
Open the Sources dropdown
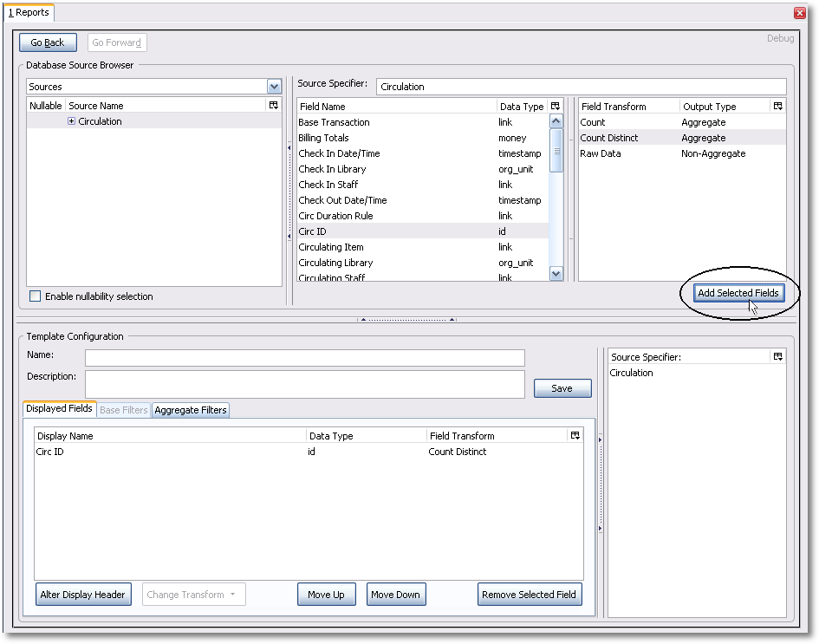274,87
